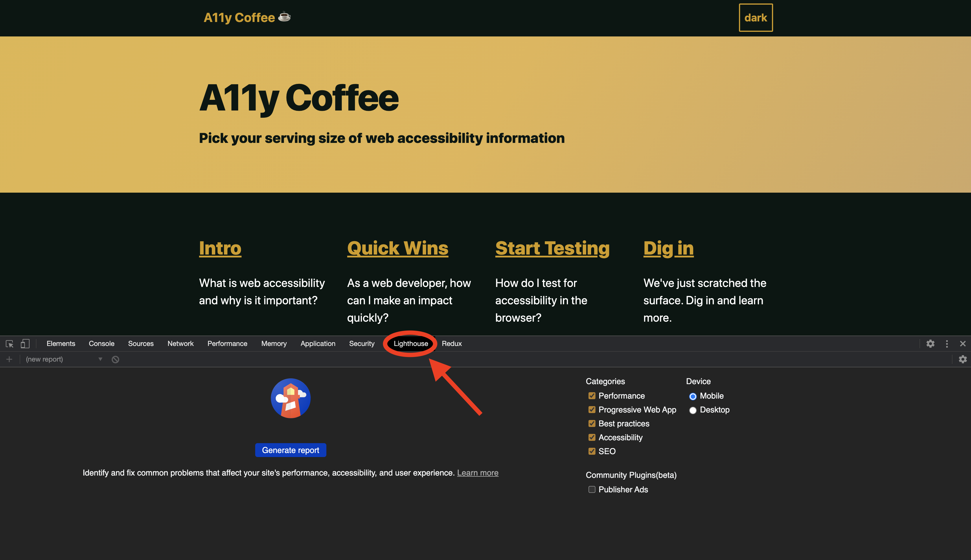Click the Lighthouse logo icon
This screenshot has width=971, height=560.
pos(291,399)
